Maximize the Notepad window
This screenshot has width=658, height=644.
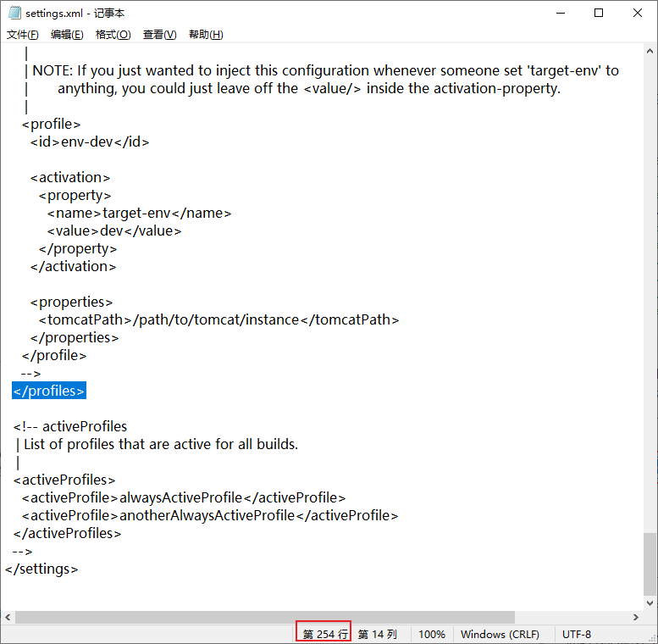(599, 14)
